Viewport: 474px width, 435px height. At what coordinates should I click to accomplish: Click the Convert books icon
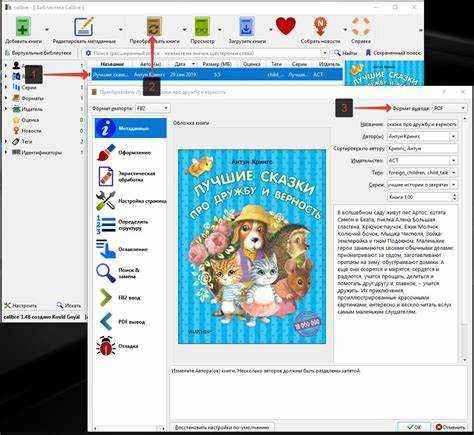click(x=154, y=27)
